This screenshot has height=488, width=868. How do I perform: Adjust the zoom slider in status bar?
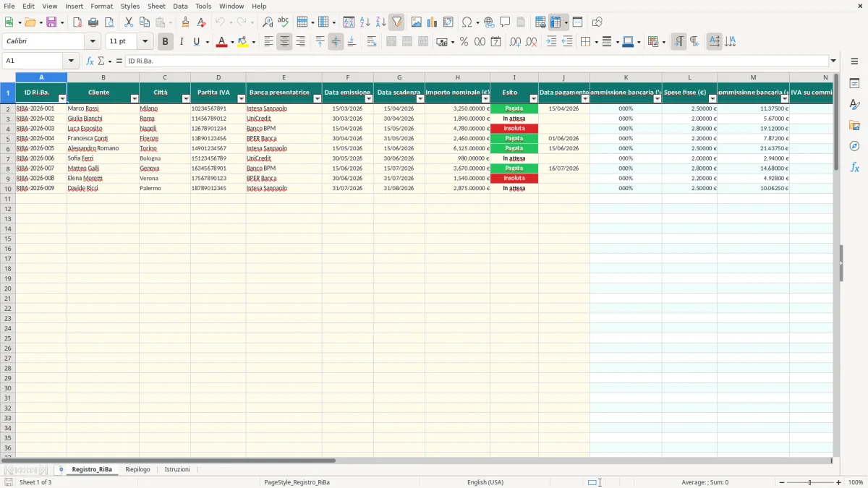tap(809, 482)
